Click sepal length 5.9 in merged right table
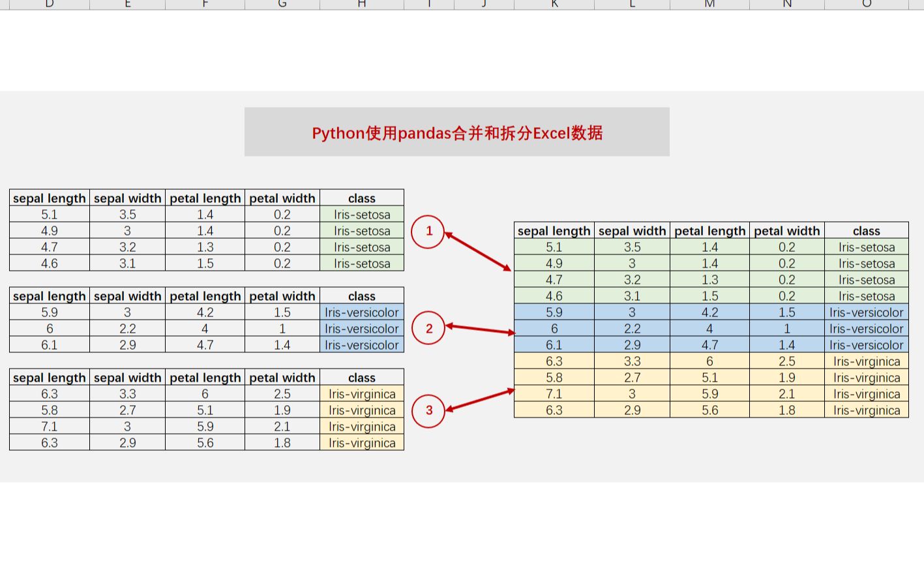The image size is (924, 578). [x=554, y=312]
